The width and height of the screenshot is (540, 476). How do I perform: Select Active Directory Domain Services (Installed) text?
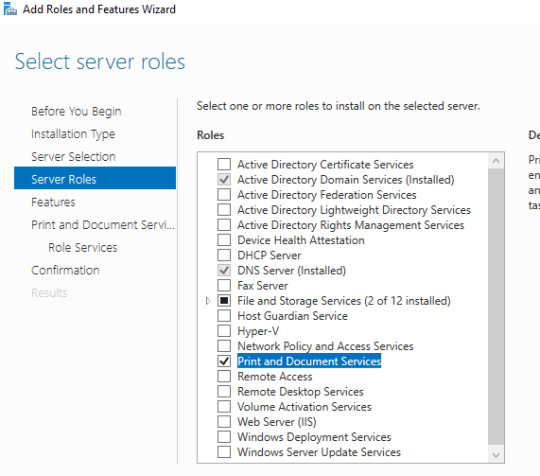click(346, 179)
